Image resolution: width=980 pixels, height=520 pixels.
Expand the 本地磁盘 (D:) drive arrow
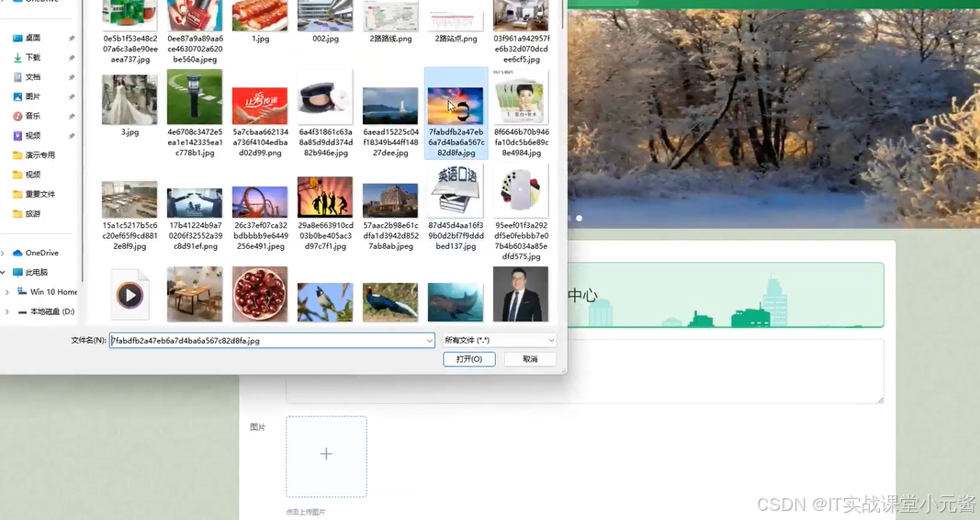7,311
